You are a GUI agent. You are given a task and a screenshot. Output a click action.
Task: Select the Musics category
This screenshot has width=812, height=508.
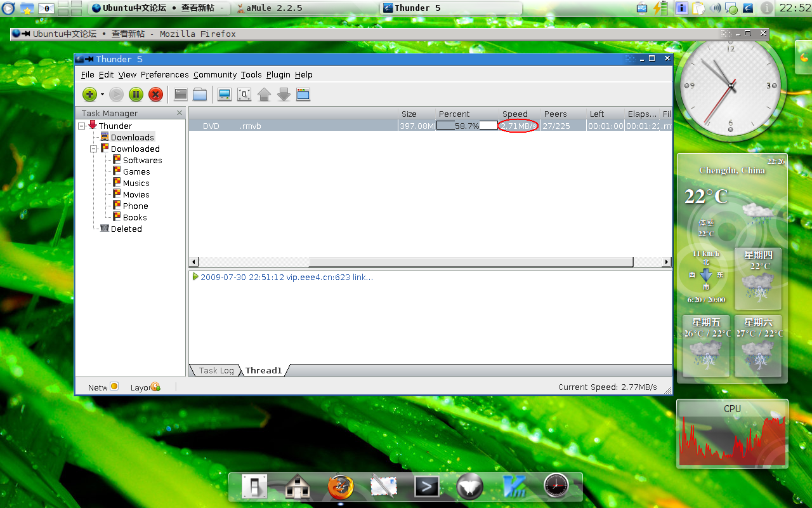click(x=136, y=183)
